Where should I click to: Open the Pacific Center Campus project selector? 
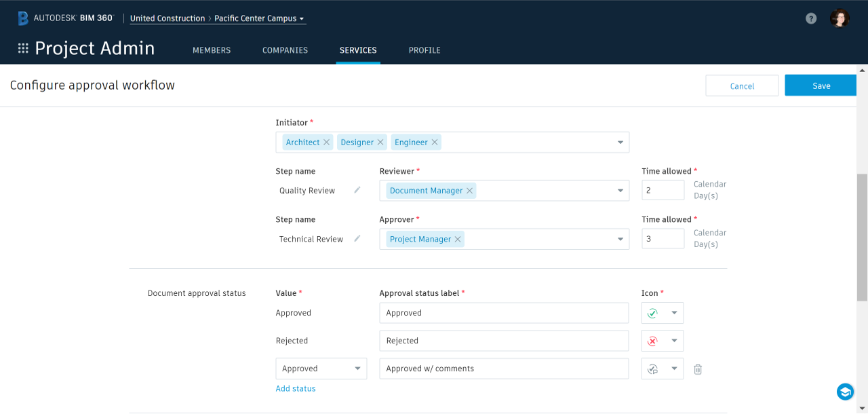pyautogui.click(x=260, y=18)
